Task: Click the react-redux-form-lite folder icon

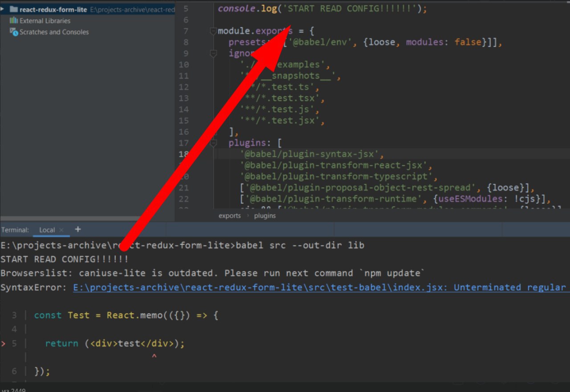Action: click(13, 9)
